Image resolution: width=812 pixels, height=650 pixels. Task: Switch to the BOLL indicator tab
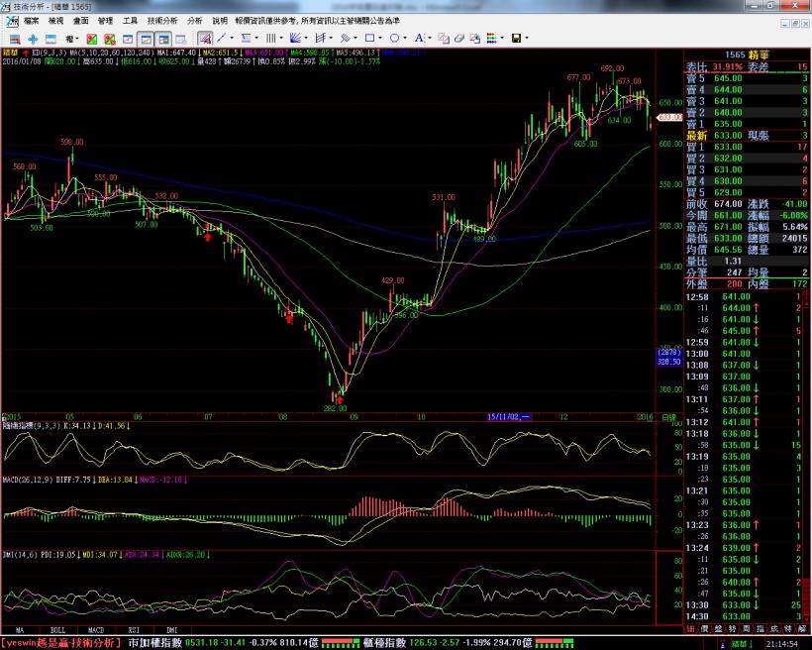[57, 629]
